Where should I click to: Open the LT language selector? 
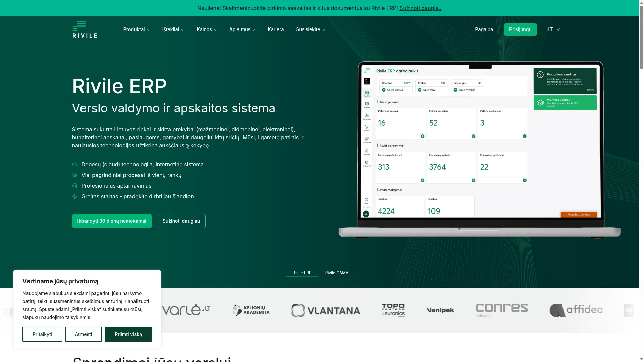[554, 29]
